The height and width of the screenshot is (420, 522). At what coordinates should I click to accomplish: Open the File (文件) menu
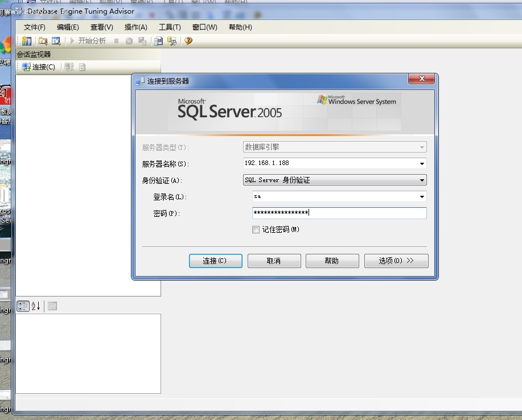click(34, 27)
